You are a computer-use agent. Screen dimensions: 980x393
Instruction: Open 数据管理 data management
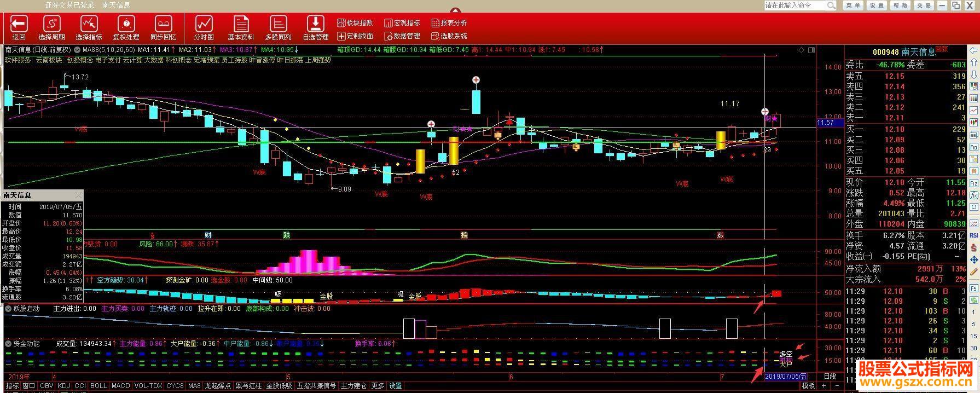(402, 36)
